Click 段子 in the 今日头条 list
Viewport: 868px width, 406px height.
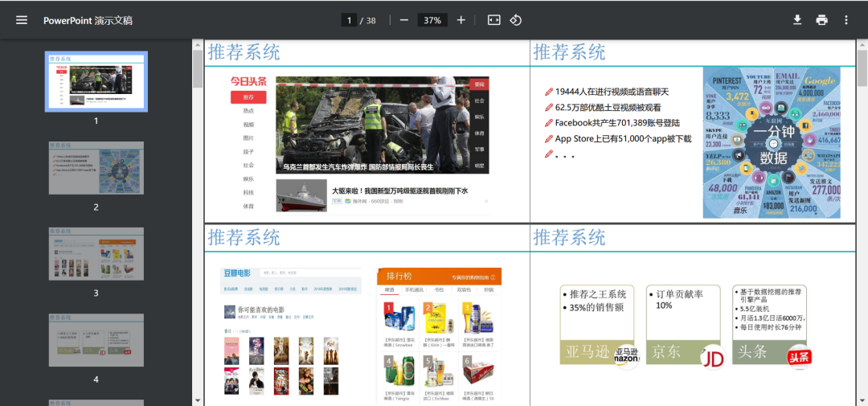pos(248,151)
